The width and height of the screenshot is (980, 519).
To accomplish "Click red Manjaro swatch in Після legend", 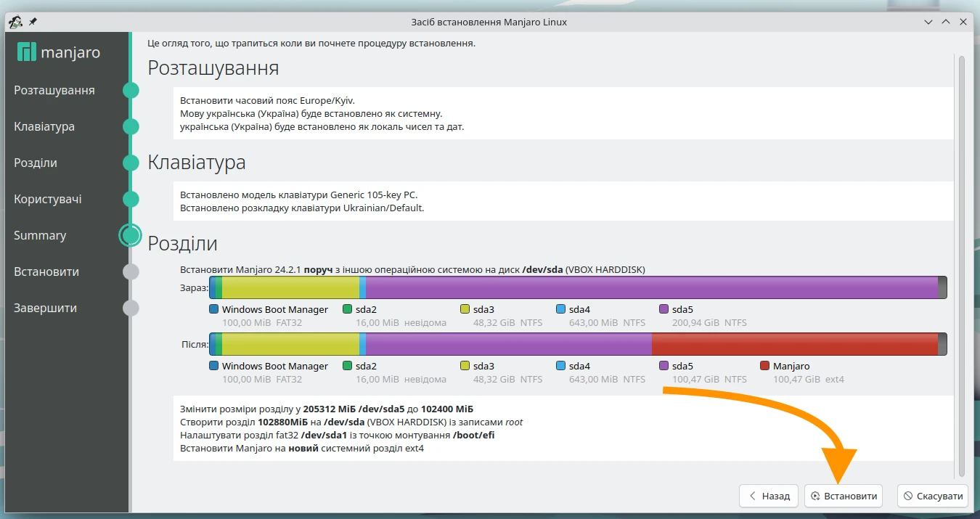I will point(764,366).
